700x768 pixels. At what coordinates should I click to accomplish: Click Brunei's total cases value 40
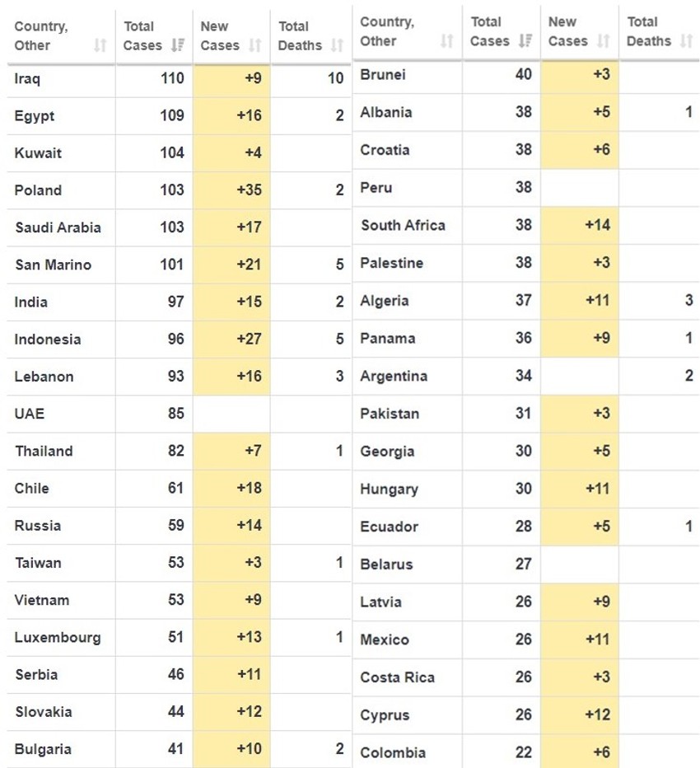(523, 74)
